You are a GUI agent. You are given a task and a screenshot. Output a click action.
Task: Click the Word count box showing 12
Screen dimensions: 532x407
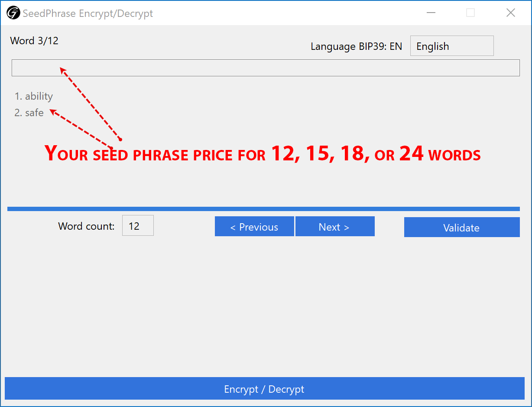138,226
